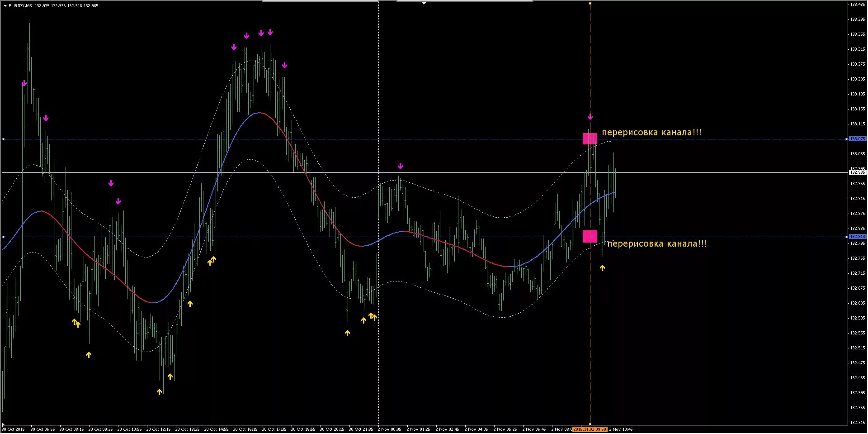Select the yellow up arrow below the lower pink square
Screen dimensions: 868x434
(x=602, y=268)
